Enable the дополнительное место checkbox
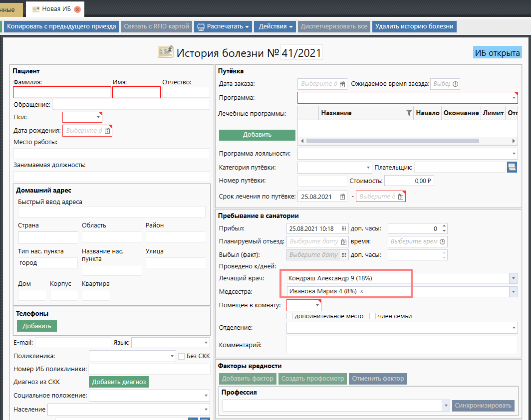This screenshot has width=531, height=420. [290, 316]
